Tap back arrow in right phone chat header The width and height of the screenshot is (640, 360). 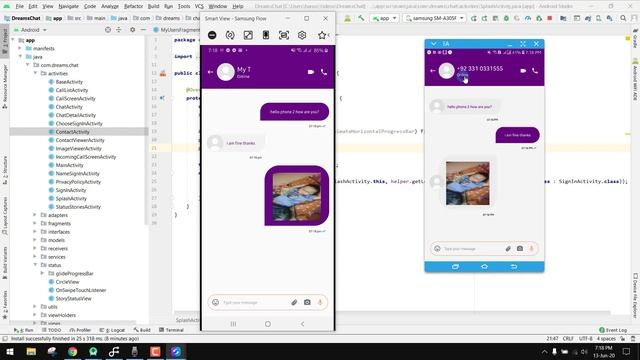click(433, 71)
